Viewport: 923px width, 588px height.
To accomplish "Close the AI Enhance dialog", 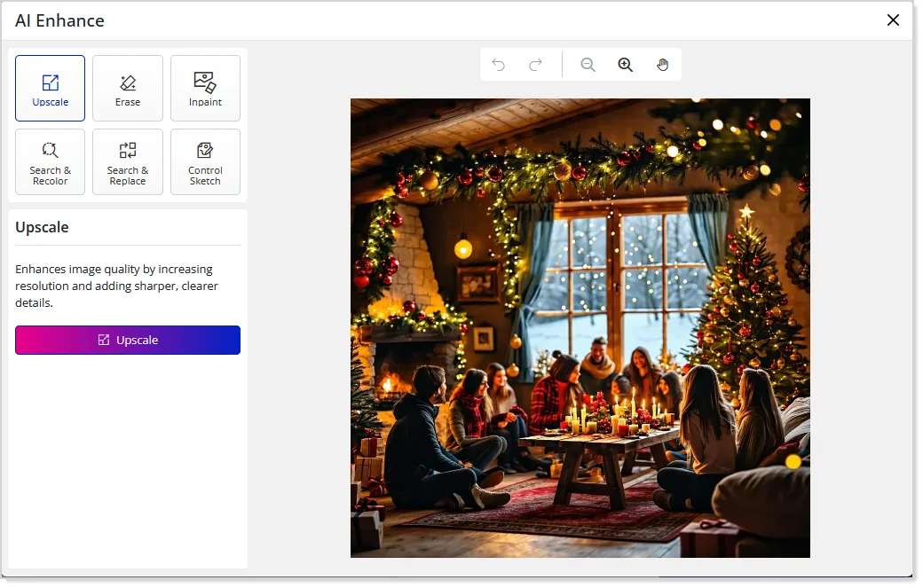I will tap(893, 20).
